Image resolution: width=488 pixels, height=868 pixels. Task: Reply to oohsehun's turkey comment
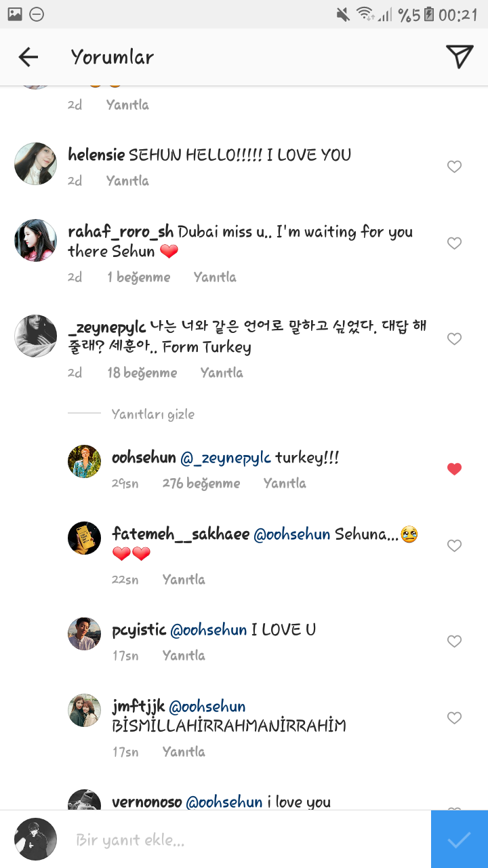(285, 484)
